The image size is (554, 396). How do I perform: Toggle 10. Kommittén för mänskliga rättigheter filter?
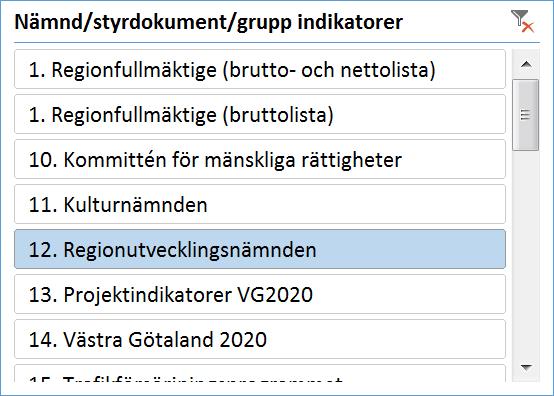point(260,159)
